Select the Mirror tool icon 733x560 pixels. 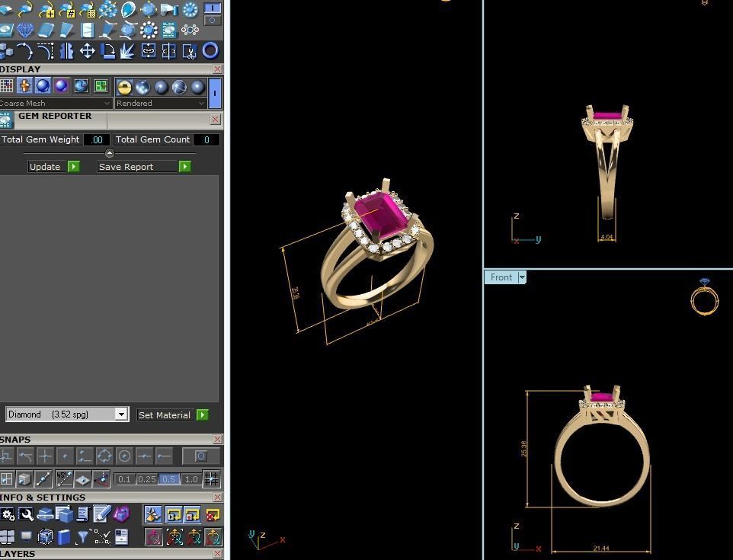[66, 51]
